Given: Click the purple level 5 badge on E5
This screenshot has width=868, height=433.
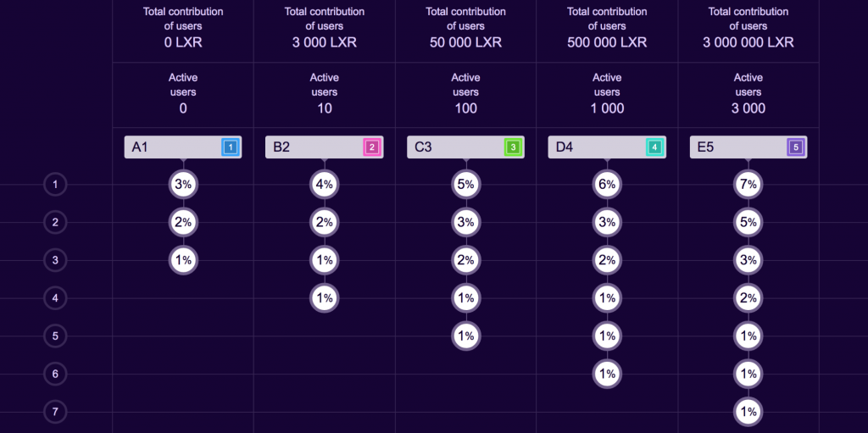Looking at the screenshot, I should click(794, 147).
